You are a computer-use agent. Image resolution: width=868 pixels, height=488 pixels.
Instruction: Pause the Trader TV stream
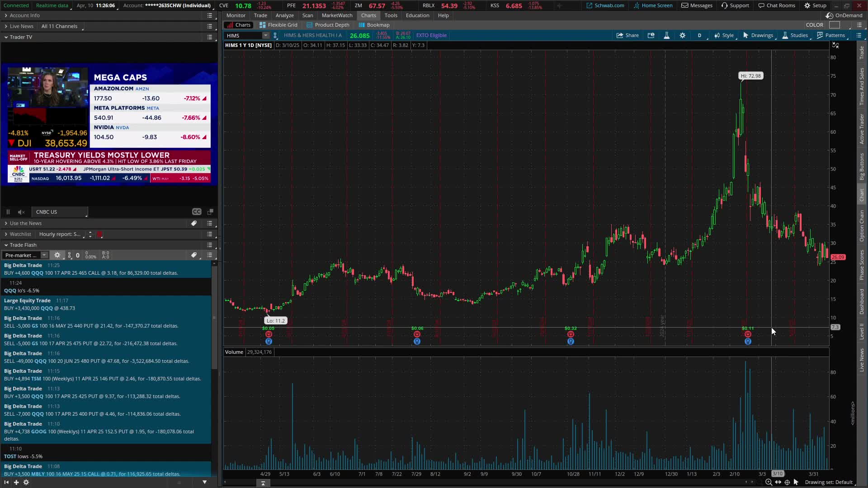(8, 212)
